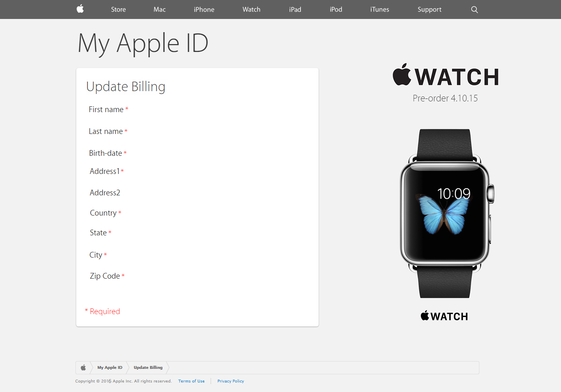The height and width of the screenshot is (392, 561).
Task: Open the Mac menu item
Action: pyautogui.click(x=160, y=9)
